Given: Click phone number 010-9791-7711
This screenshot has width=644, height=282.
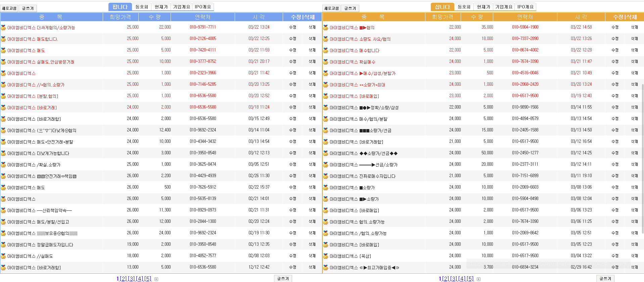Looking at the screenshot, I should pyautogui.click(x=203, y=27).
